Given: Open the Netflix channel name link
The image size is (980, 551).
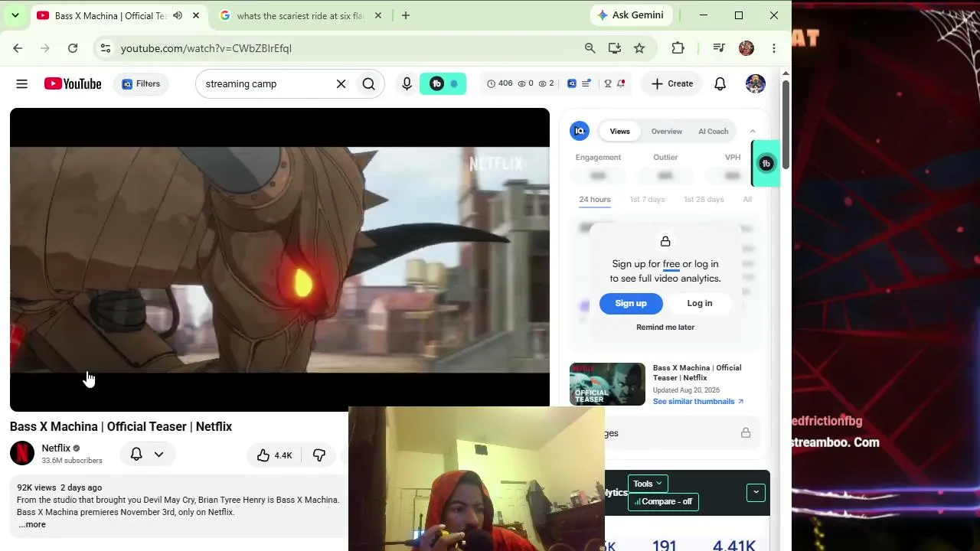Looking at the screenshot, I should (56, 448).
